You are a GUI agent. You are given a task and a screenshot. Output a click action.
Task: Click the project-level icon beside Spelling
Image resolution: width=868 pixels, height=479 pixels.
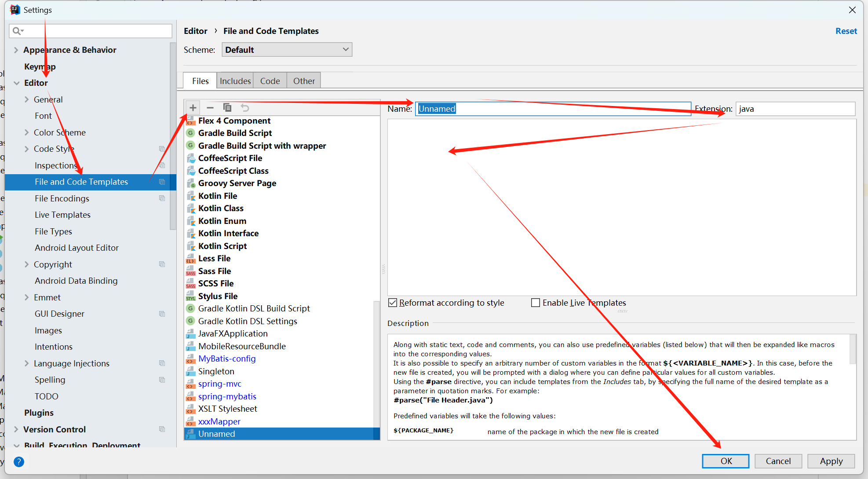pyautogui.click(x=162, y=380)
